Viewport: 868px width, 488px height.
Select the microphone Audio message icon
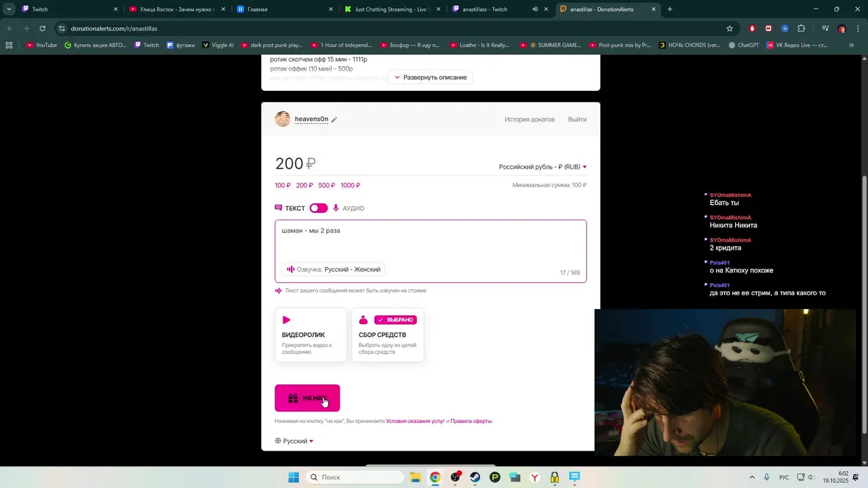[x=336, y=208]
